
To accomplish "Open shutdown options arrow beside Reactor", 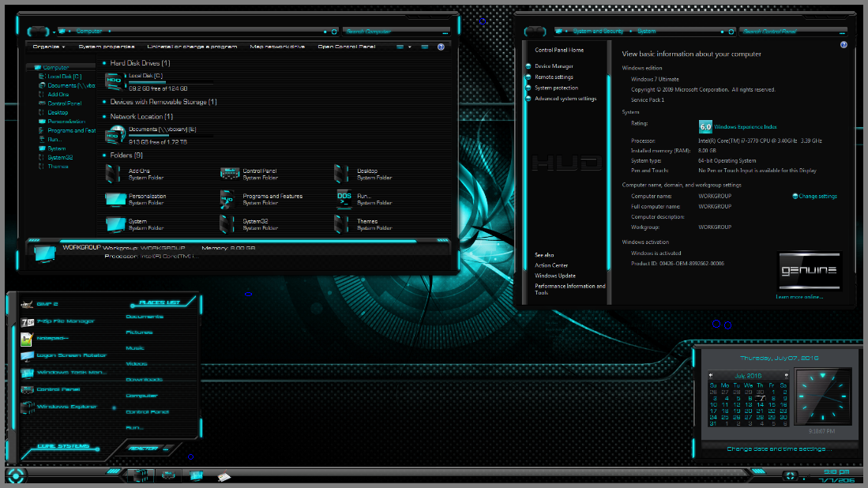I will pyautogui.click(x=166, y=449).
